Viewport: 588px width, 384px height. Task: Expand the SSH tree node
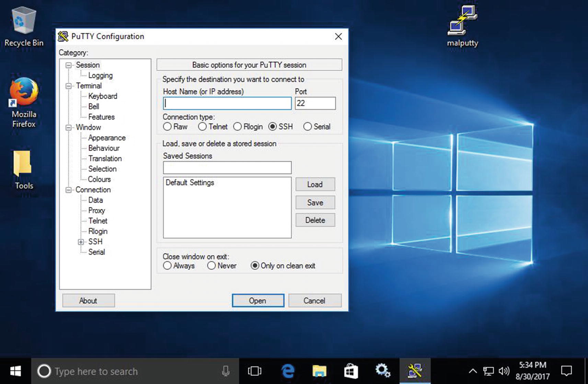click(x=81, y=242)
